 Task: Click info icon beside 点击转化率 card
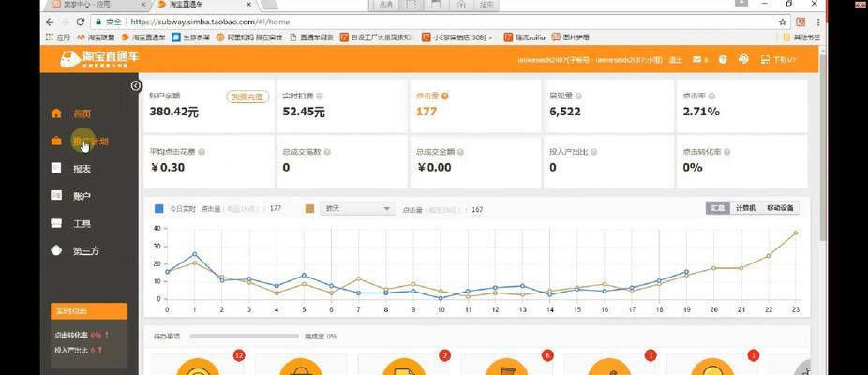[726, 152]
